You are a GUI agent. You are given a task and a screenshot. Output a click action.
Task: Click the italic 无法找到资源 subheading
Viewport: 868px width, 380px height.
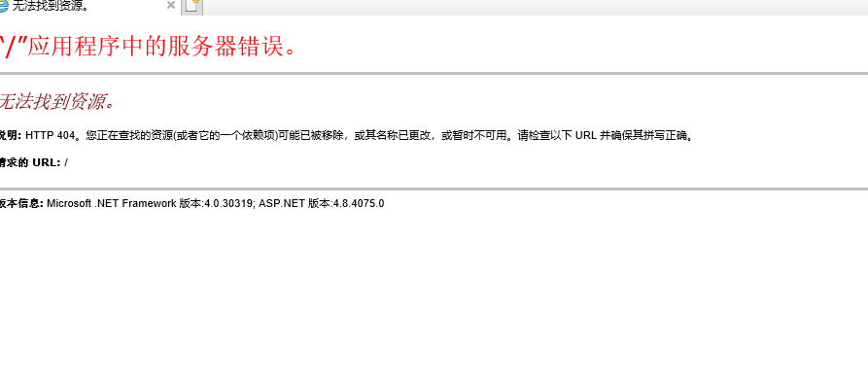[x=57, y=102]
